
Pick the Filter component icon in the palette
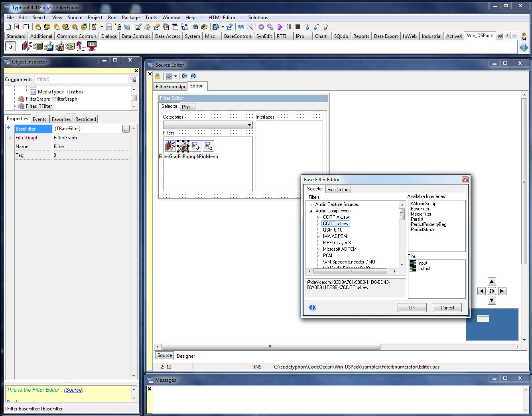[x=59, y=46]
